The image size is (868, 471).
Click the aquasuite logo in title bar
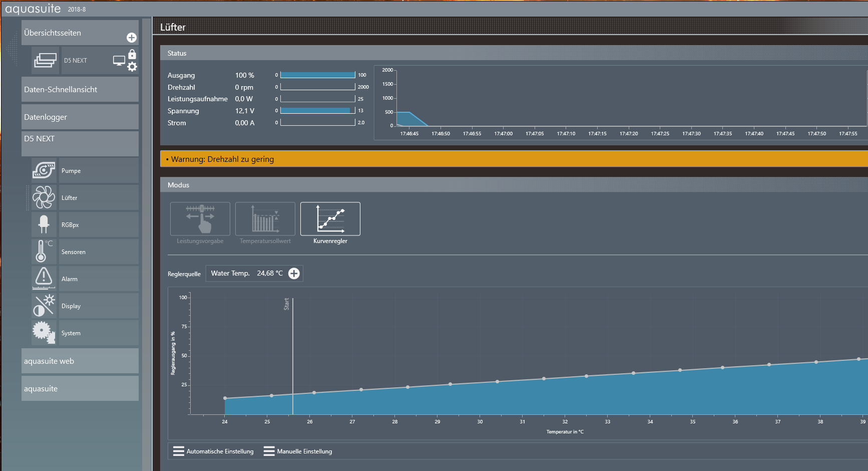coord(33,9)
